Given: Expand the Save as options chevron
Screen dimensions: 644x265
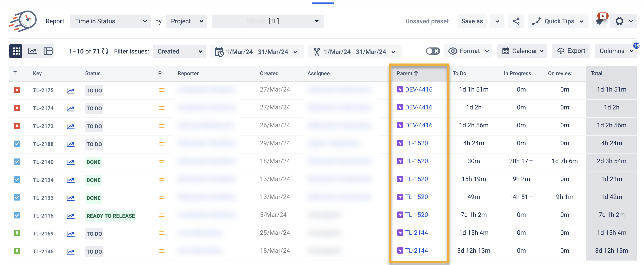Looking at the screenshot, I should (497, 21).
